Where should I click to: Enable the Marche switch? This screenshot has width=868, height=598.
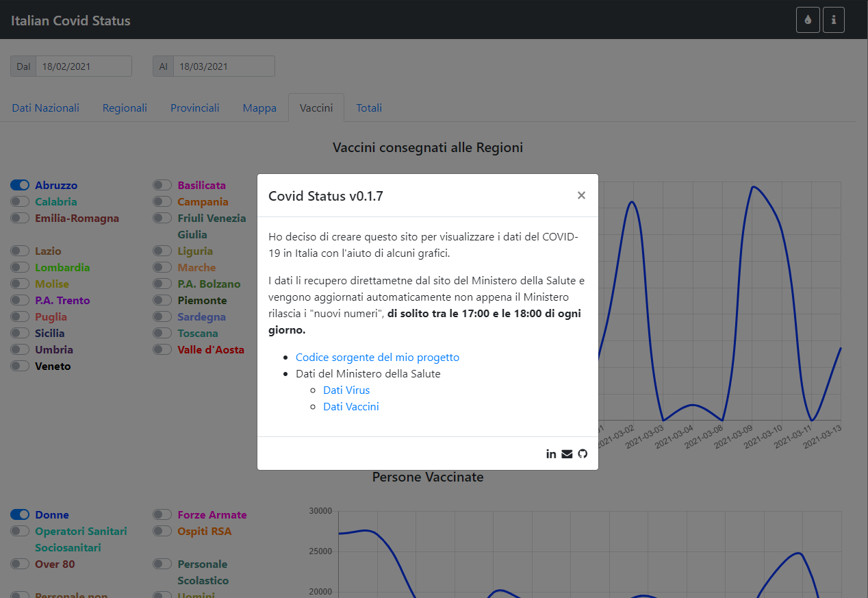click(162, 267)
